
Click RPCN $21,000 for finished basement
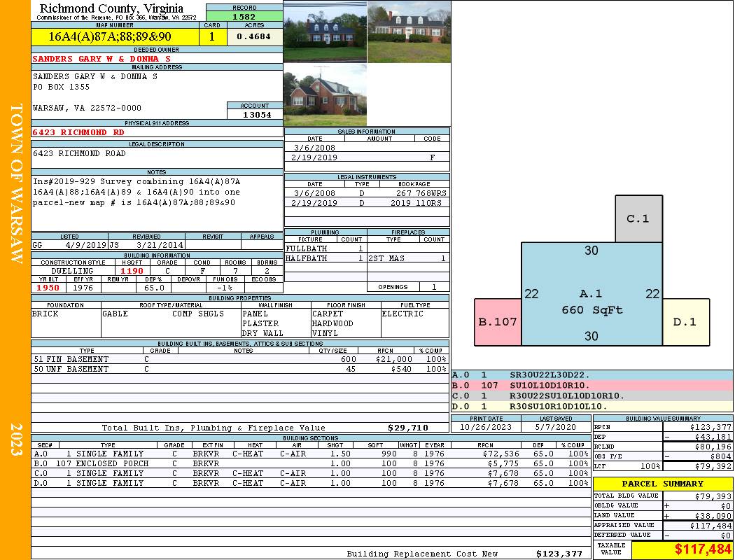[393, 359]
